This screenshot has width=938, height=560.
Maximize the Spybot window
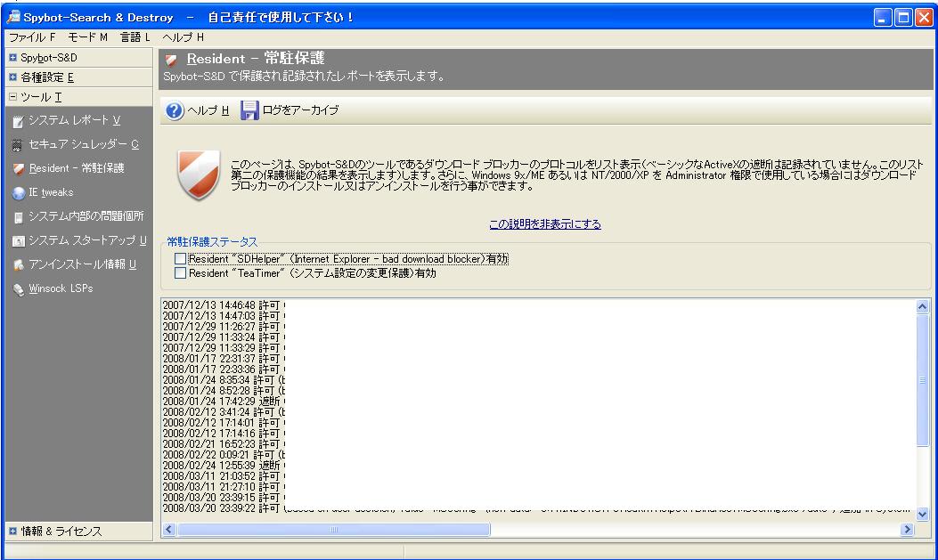pyautogui.click(x=903, y=17)
